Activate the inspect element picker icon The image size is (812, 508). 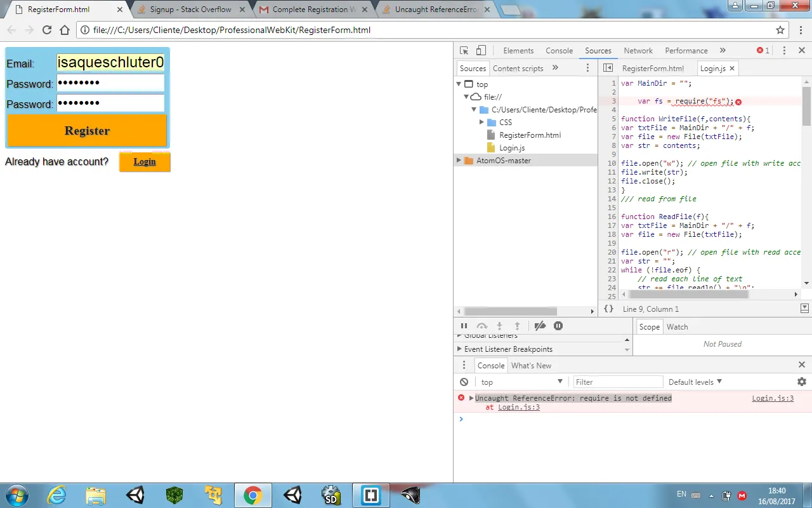tap(464, 51)
